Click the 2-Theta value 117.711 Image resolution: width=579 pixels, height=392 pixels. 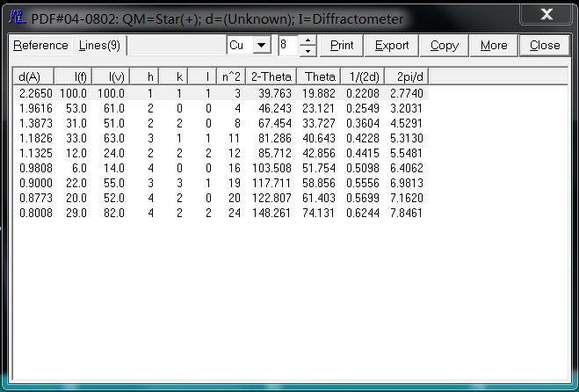[271, 183]
